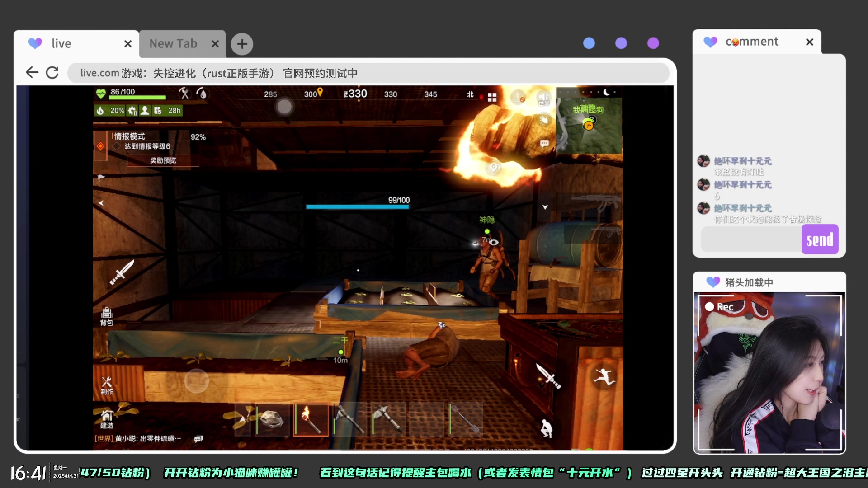Toggle the muted microphone button
868x488 pixels.
[x=518, y=97]
